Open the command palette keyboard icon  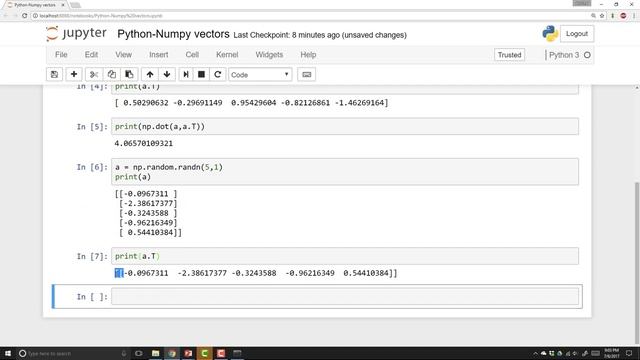[307, 75]
